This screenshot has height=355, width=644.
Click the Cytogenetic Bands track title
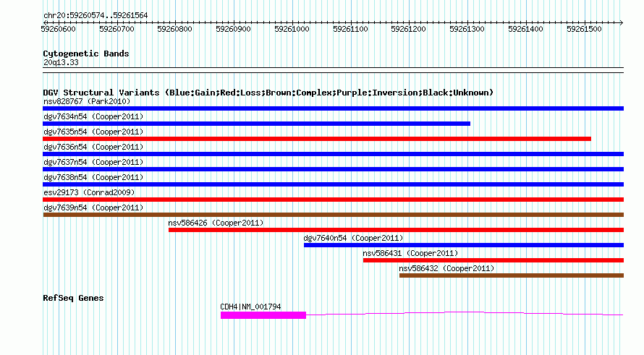(86, 54)
